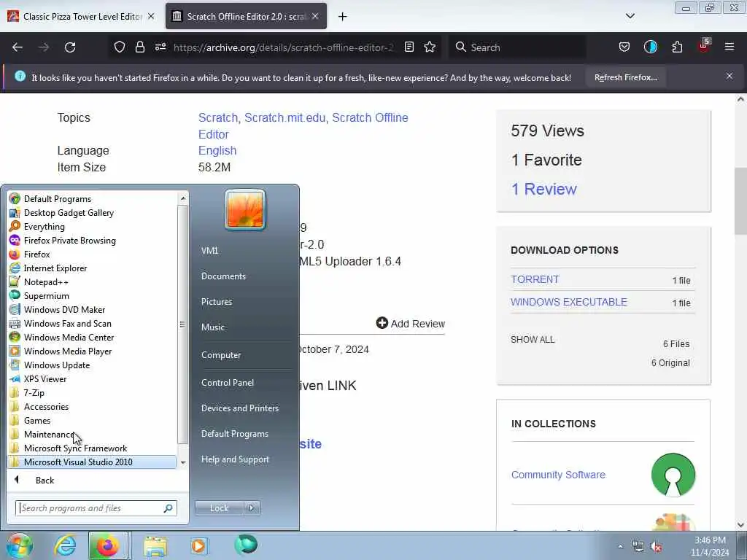The image size is (747, 560).
Task: Open Default Programs in the programs list
Action: (x=93, y=199)
